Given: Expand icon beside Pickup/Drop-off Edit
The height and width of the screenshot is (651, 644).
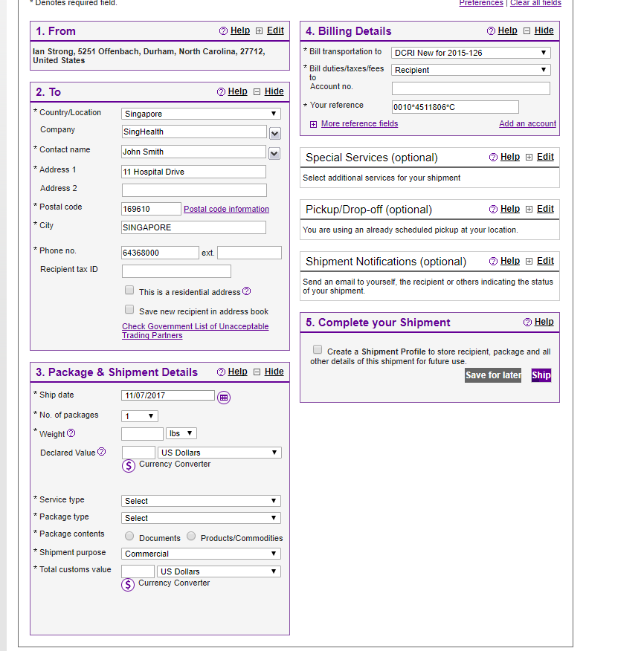Looking at the screenshot, I should pos(529,210).
